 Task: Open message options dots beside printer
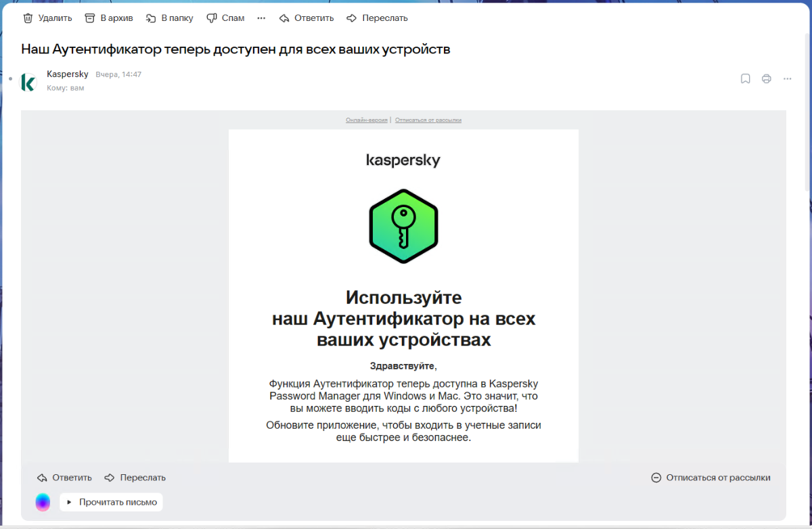pyautogui.click(x=787, y=78)
